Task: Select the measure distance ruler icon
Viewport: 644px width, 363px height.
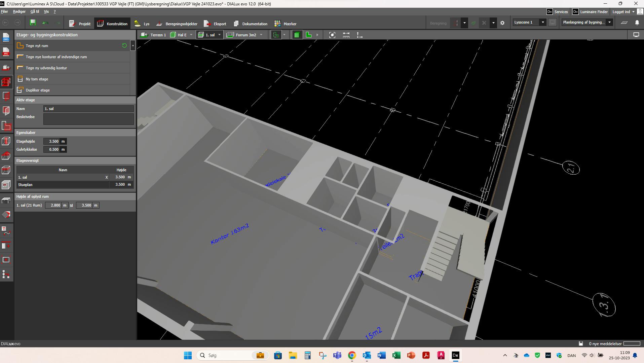Action: (x=346, y=35)
